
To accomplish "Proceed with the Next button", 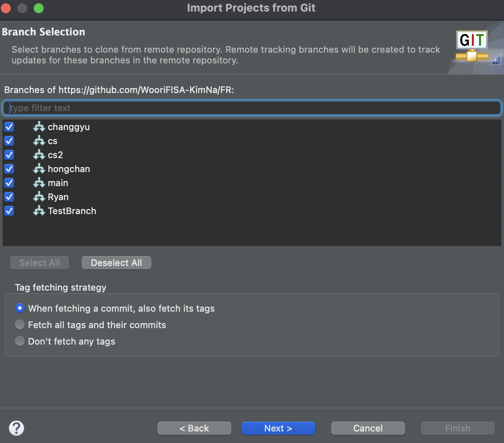I will click(x=278, y=428).
